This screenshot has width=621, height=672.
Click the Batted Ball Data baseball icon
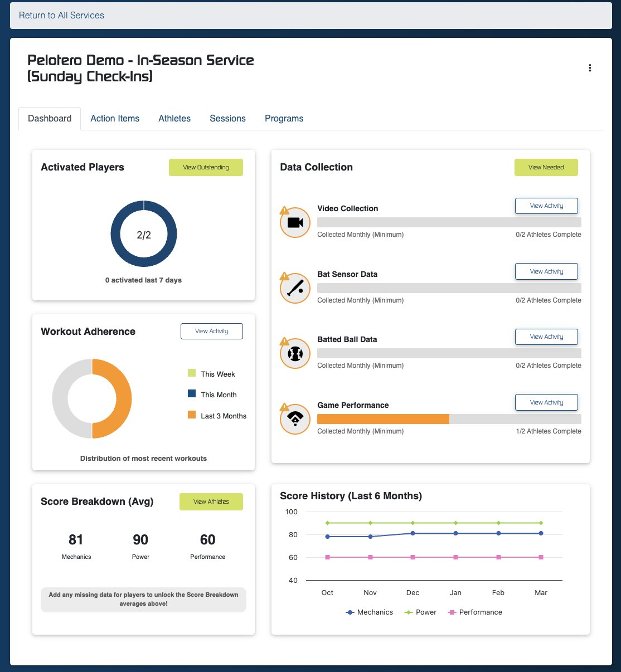tap(295, 353)
